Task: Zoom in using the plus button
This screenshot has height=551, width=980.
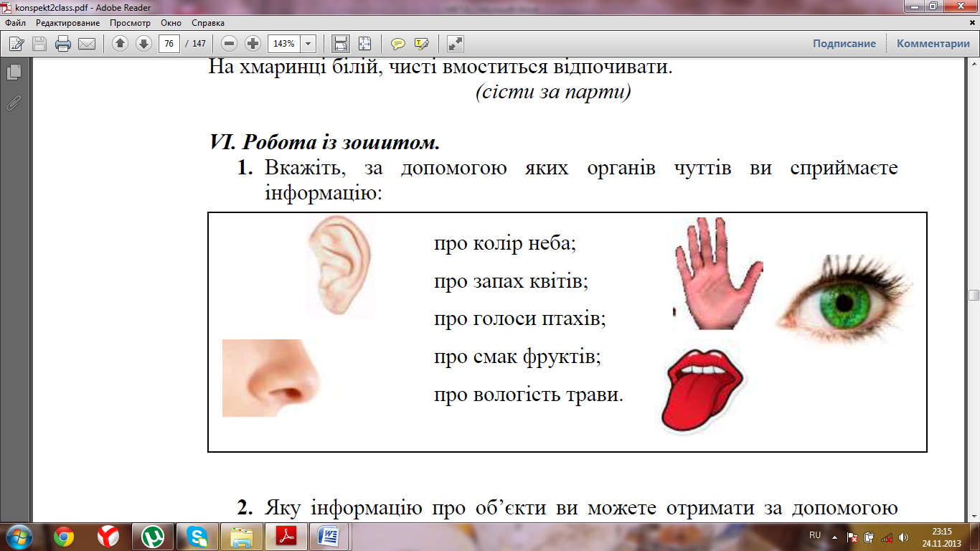Action: (253, 44)
